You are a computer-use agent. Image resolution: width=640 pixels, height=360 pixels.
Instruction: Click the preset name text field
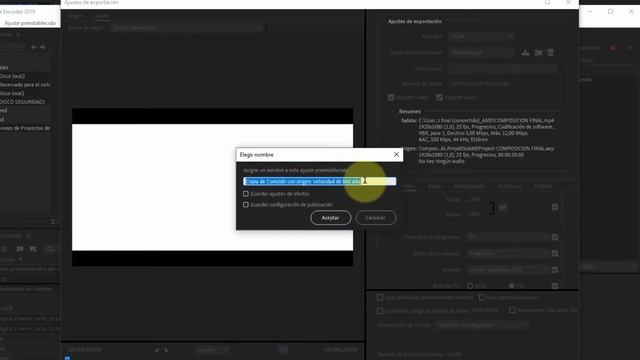(320, 181)
